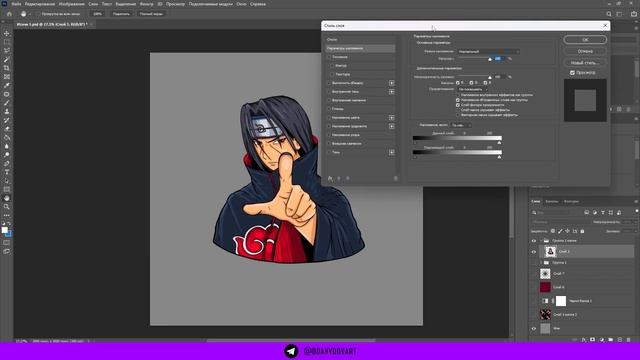Viewport: 640px width, 360px height.
Task: Select the Слой 6 red layer thumbnail
Action: point(545,287)
